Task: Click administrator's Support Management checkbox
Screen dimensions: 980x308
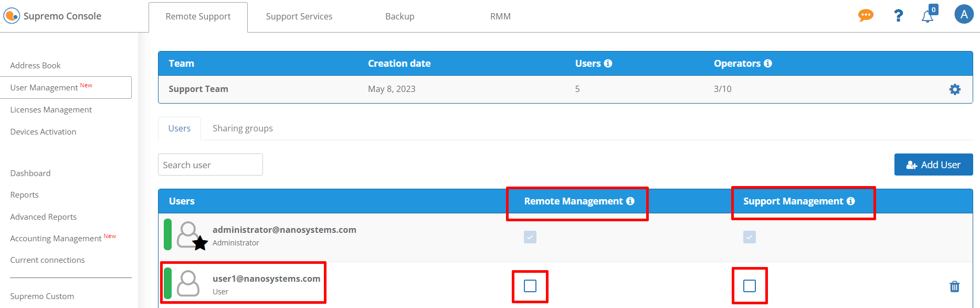Action: point(750,237)
